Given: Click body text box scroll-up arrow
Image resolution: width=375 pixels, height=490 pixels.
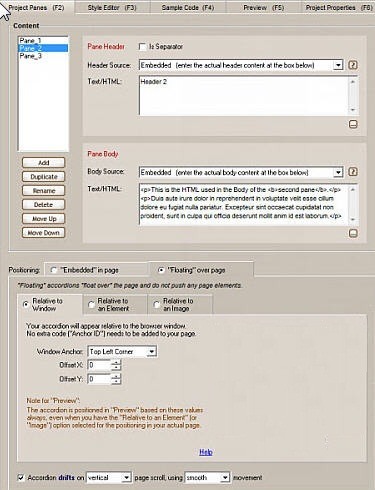Looking at the screenshot, I should [x=353, y=189].
